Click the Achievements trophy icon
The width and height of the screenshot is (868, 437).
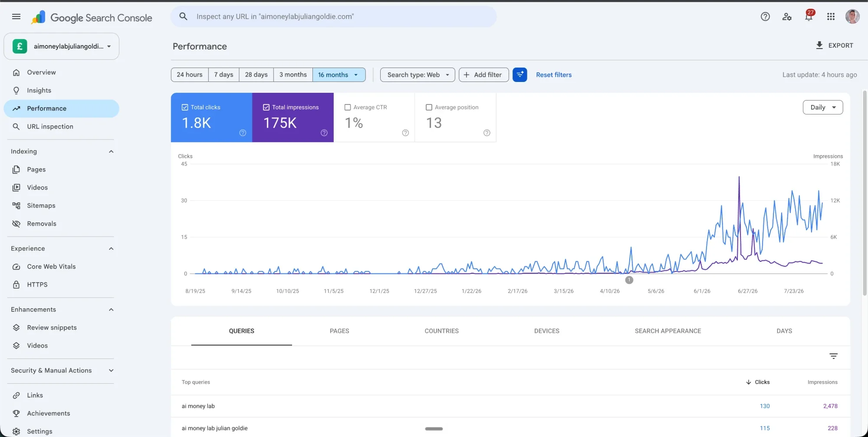(16, 413)
